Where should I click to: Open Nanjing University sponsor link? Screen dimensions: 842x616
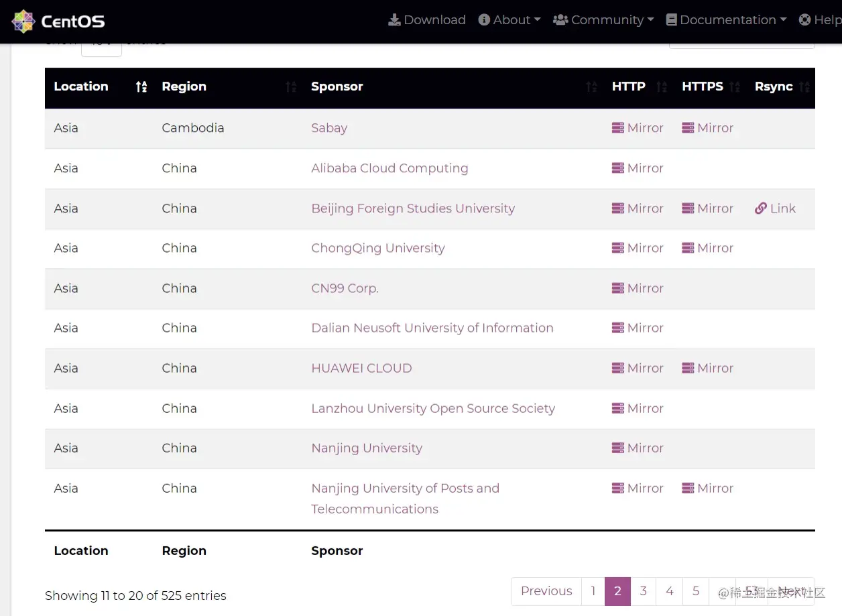(367, 448)
